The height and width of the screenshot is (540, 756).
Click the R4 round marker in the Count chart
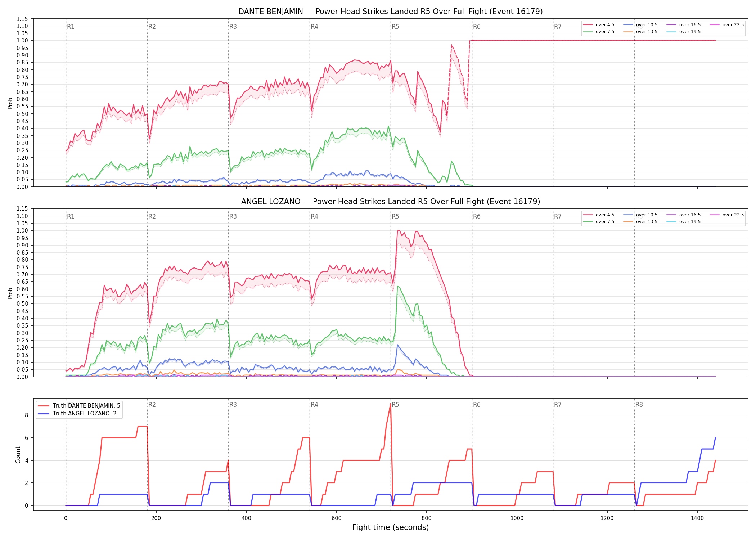coord(314,405)
